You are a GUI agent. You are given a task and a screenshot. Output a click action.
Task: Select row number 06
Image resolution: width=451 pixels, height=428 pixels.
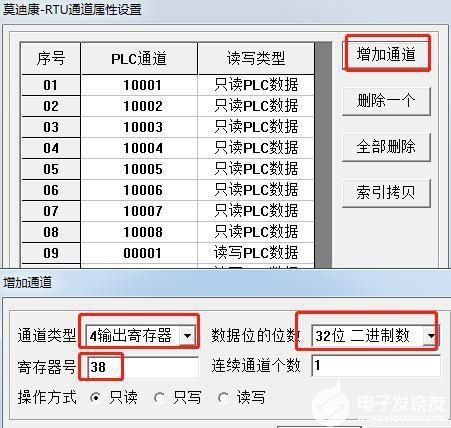pos(51,190)
